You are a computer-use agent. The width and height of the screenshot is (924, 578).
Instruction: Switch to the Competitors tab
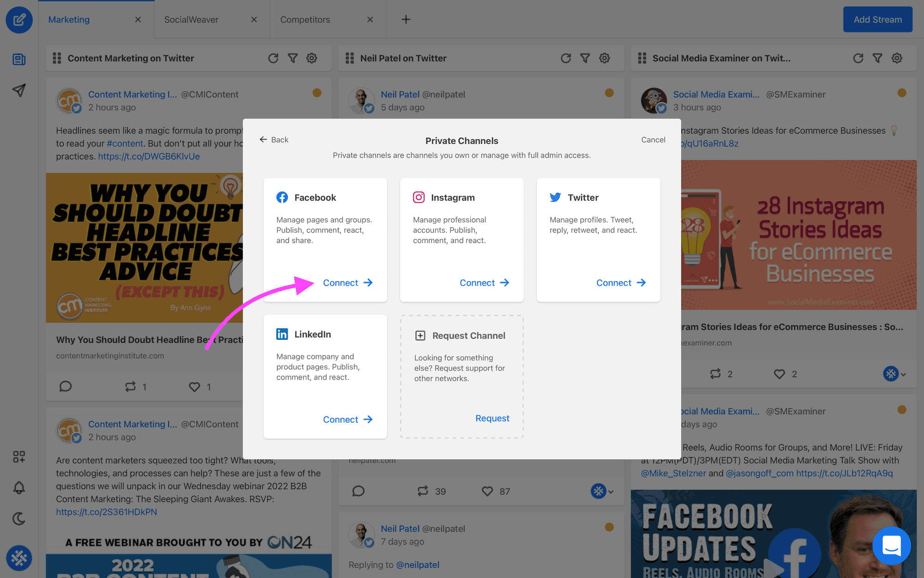click(305, 19)
